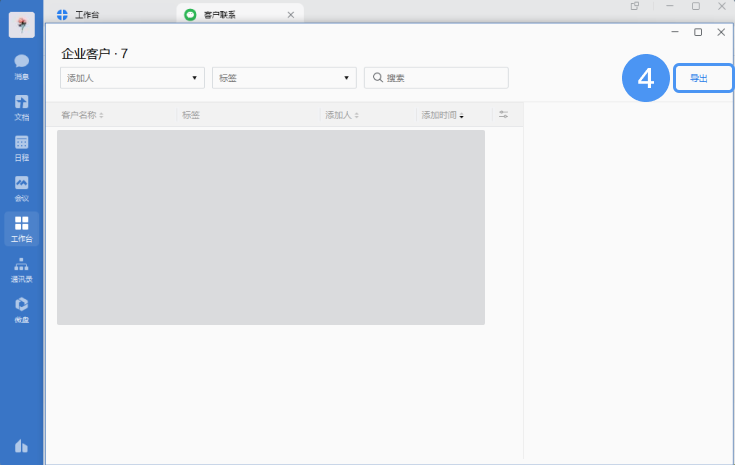Sort by 添加时间 column header
Viewport: 735px width, 465px height.
click(442, 115)
